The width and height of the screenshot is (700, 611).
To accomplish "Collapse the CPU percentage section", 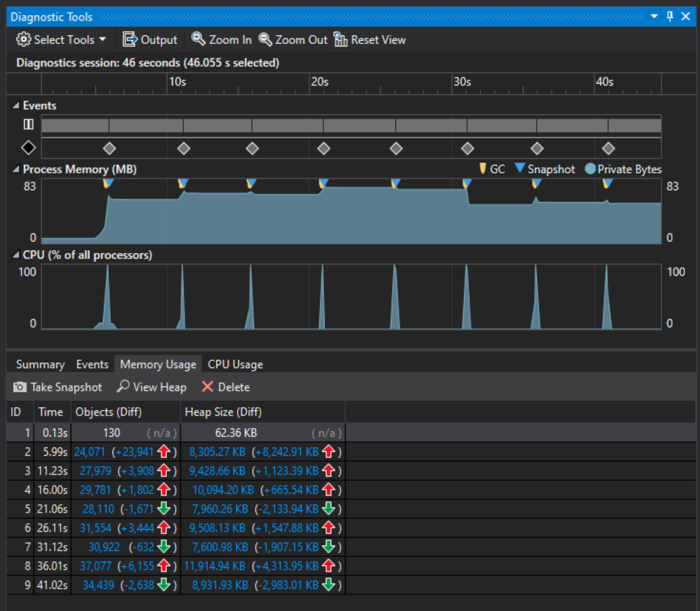I will [x=15, y=255].
